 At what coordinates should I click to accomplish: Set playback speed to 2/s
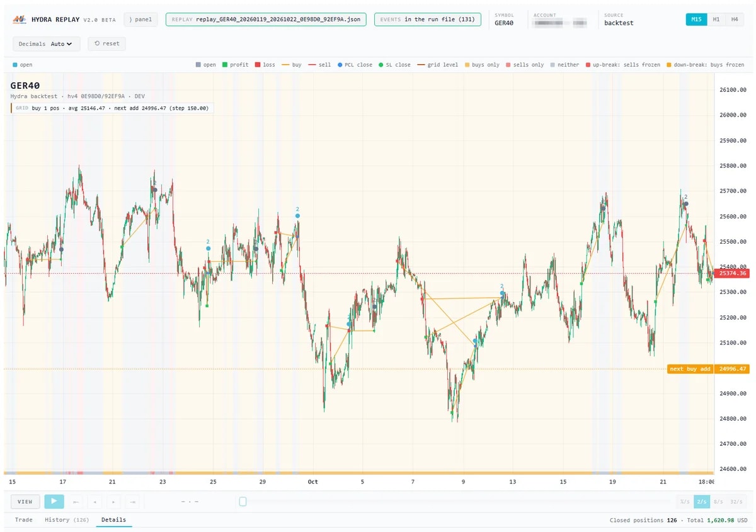pyautogui.click(x=701, y=502)
